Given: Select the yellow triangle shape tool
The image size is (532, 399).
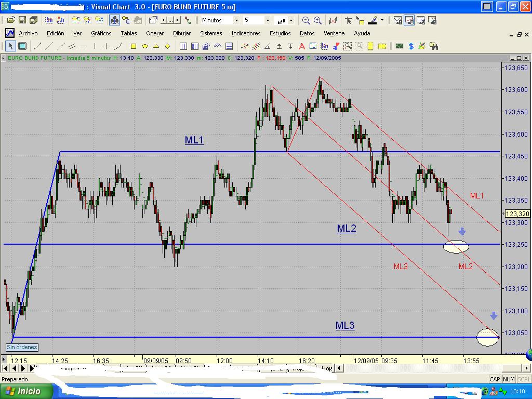Looking at the screenshot, I should (156, 46).
